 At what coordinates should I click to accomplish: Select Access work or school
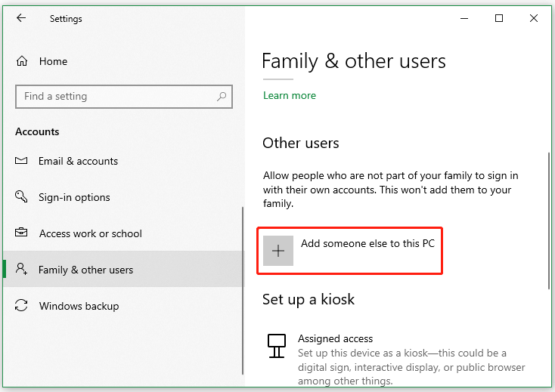point(123,233)
